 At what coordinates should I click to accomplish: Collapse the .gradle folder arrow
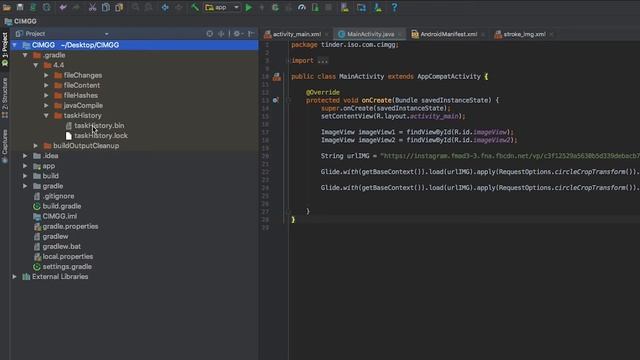[x=25, y=55]
